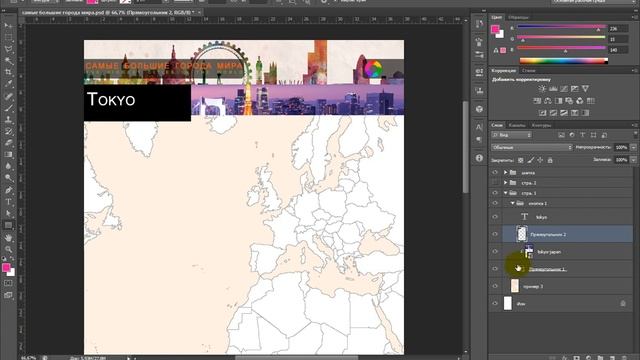Open the opacity slider dropdown arrow
Viewport: 640px width, 360px height.
tap(633, 147)
